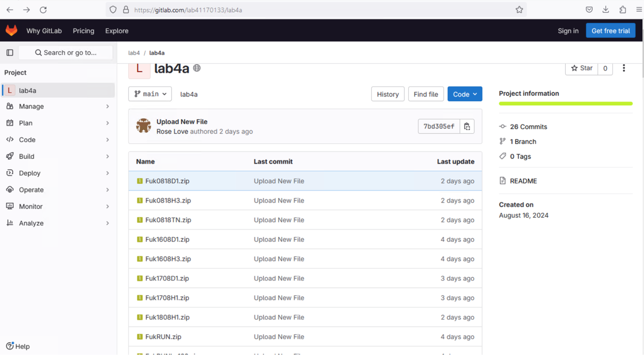This screenshot has height=355, width=644.
Task: Expand the Operate sidebar section
Action: (58, 190)
